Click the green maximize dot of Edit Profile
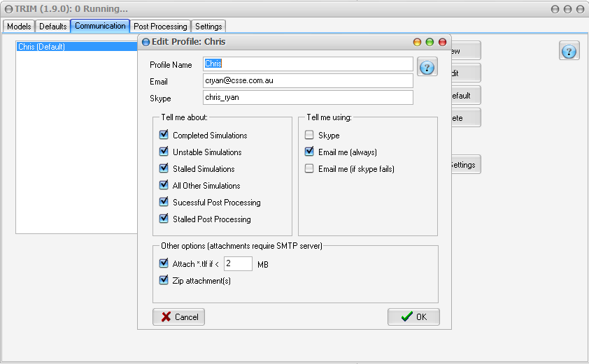This screenshot has width=589, height=364. pyautogui.click(x=430, y=42)
